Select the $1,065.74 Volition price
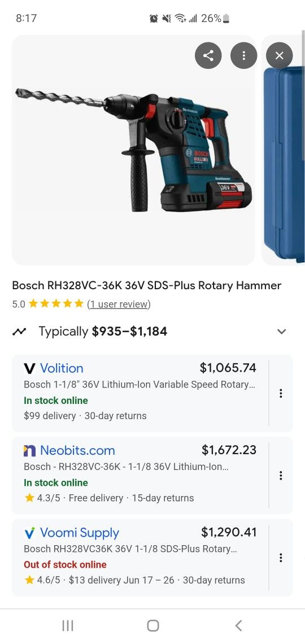305x644 pixels. (x=228, y=368)
